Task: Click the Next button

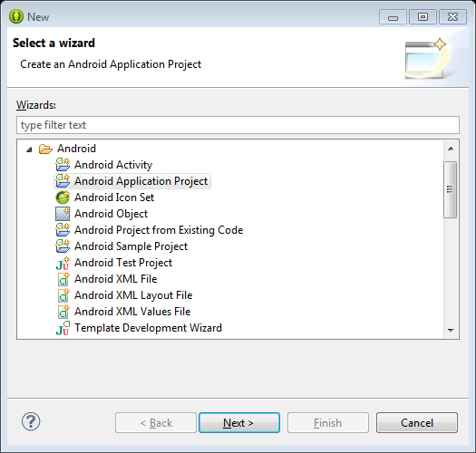Action: pos(239,423)
